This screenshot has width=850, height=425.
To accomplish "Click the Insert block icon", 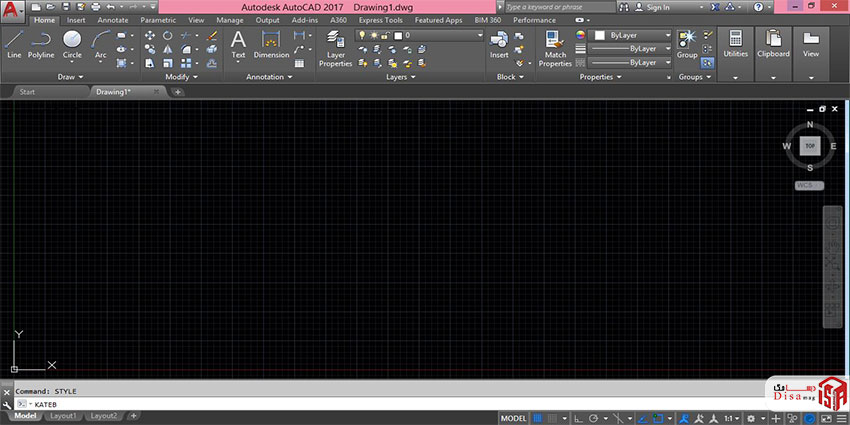I will point(499,42).
